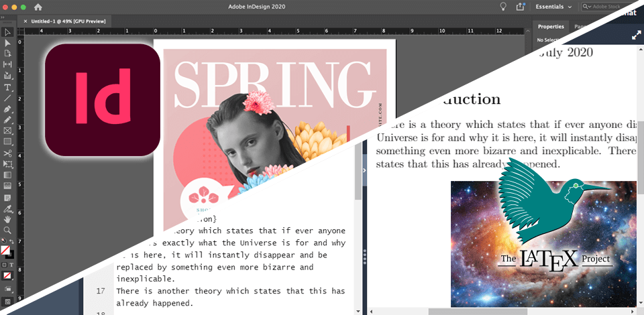Click the macOS yellow minimize button
This screenshot has width=644, height=315.
coord(14,7)
